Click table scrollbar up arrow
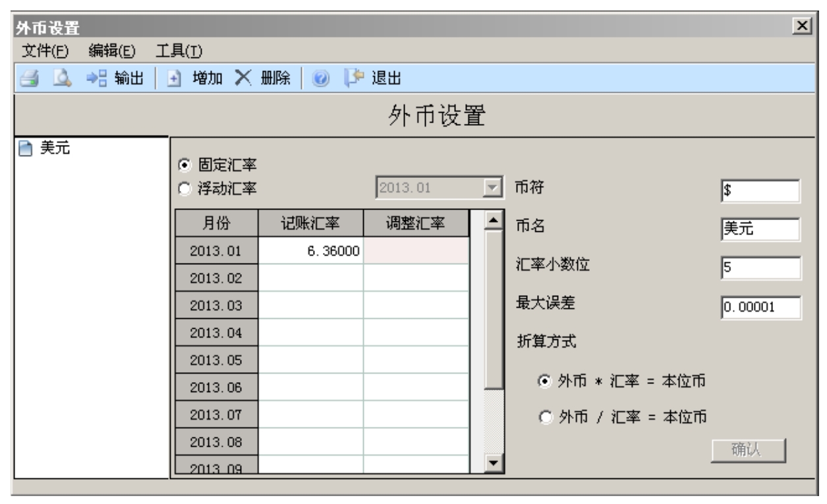This screenshot has width=827, height=504. (494, 221)
